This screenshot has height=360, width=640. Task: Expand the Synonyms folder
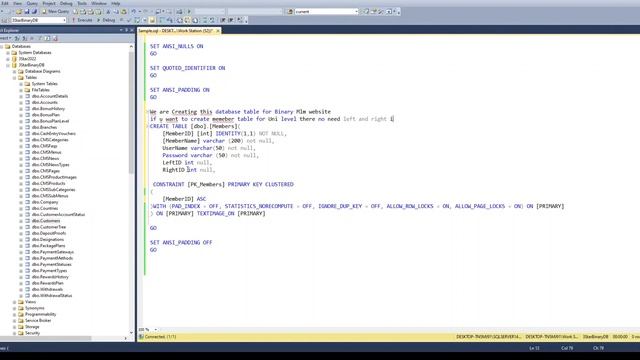(x=14, y=308)
